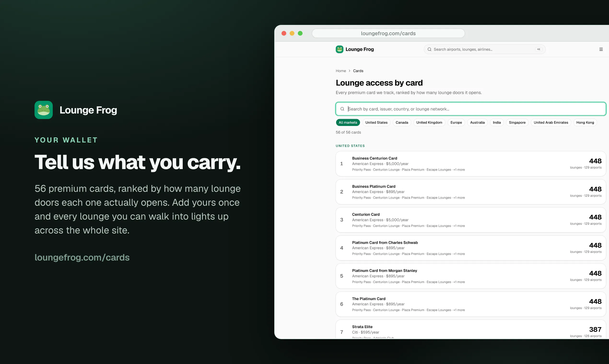Click the UNITED STATES section heading
The image size is (609, 364).
coord(350,146)
